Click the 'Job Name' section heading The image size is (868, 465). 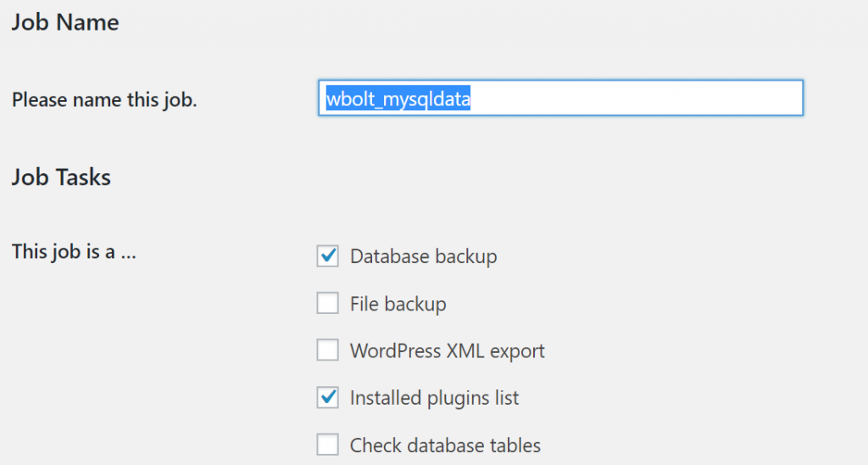click(x=65, y=22)
